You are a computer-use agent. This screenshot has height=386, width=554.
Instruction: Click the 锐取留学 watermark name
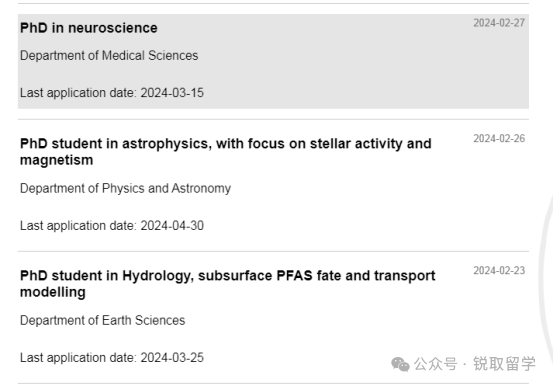click(505, 364)
